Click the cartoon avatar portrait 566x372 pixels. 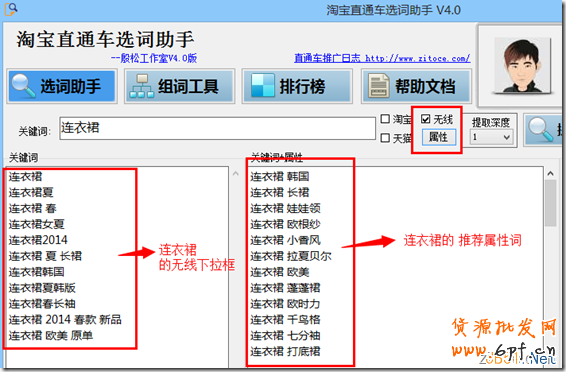click(x=522, y=65)
